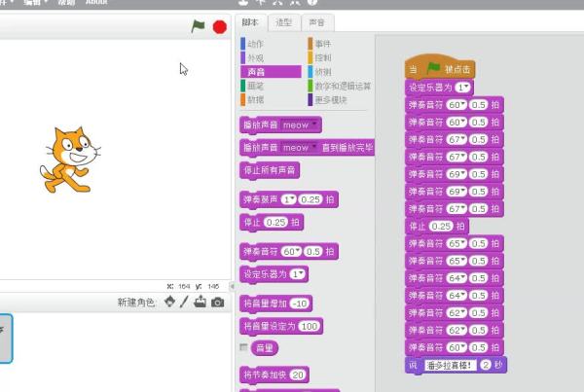Select the highlighted 声音 block category
The height and width of the screenshot is (392, 584).
(271, 71)
